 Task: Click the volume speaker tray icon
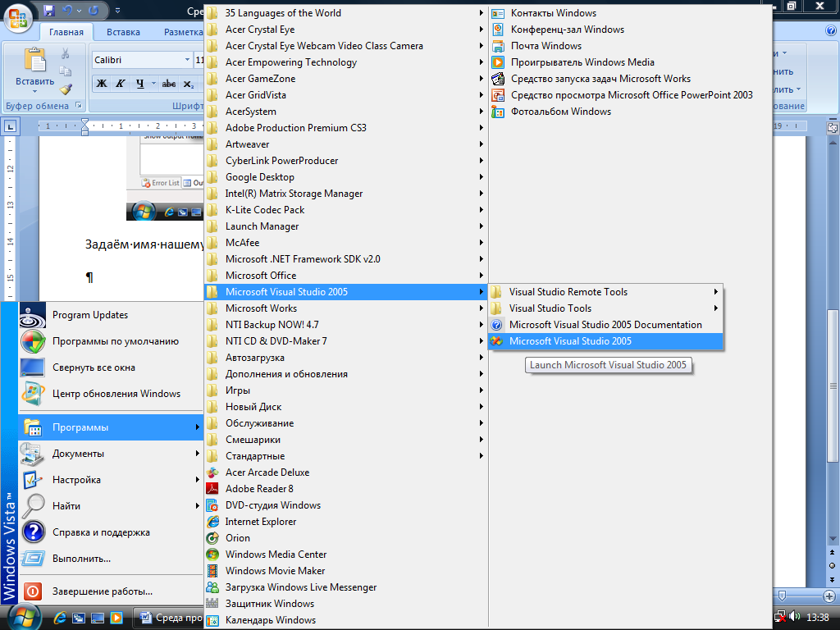click(x=794, y=617)
